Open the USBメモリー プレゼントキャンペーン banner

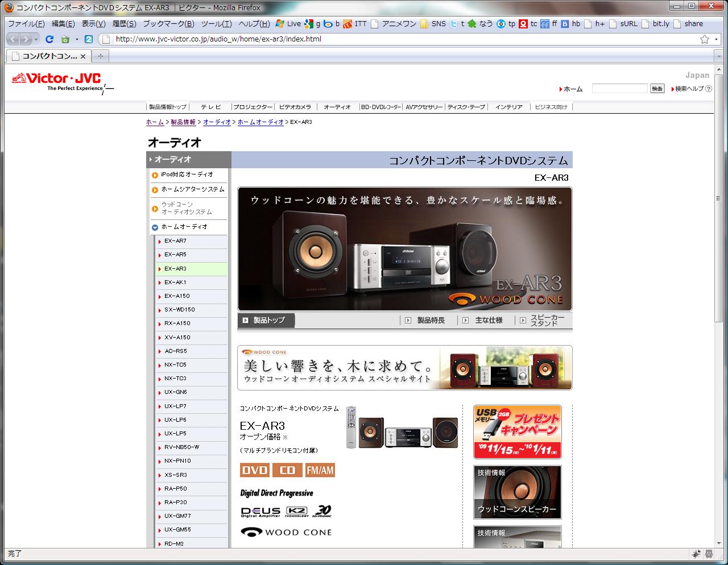point(518,432)
